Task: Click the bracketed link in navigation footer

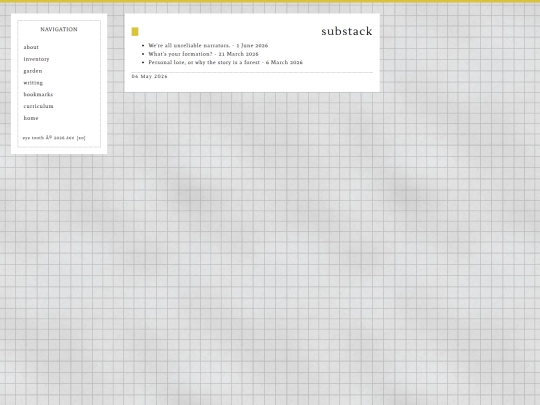Action: [81, 138]
